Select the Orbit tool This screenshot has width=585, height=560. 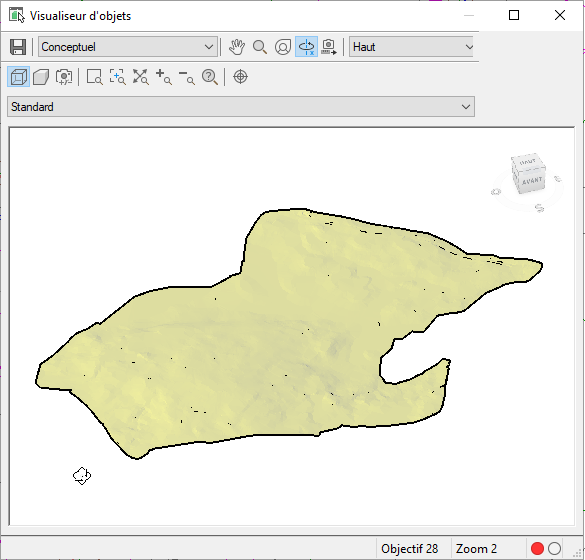(x=283, y=47)
